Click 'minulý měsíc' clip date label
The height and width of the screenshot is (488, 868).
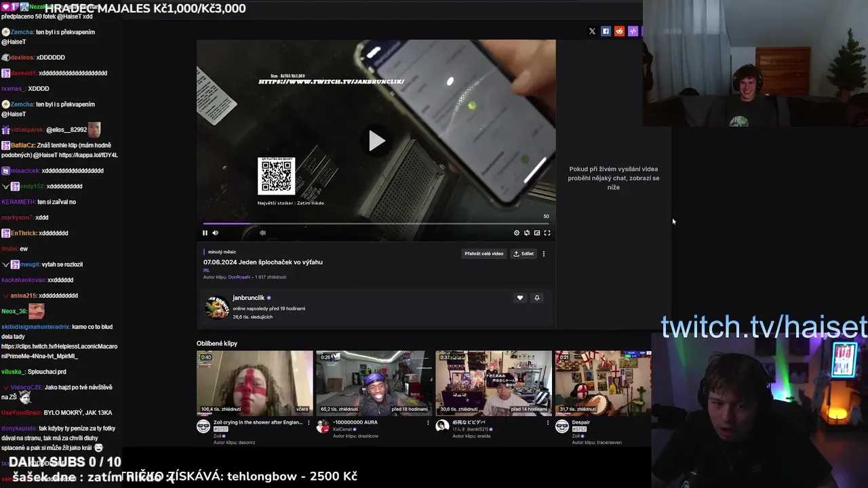tap(222, 252)
